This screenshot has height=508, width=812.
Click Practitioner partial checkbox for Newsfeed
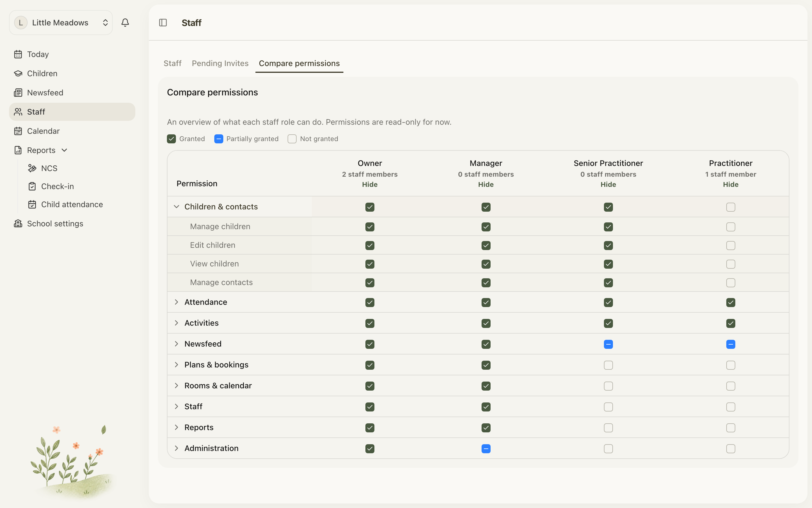pyautogui.click(x=731, y=344)
